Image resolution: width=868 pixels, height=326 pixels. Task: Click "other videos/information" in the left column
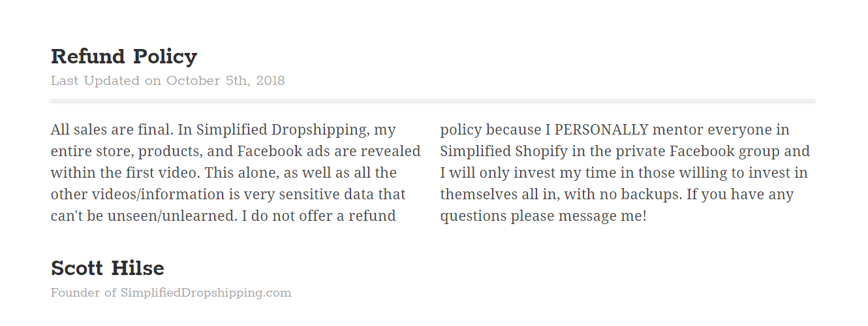(128, 195)
